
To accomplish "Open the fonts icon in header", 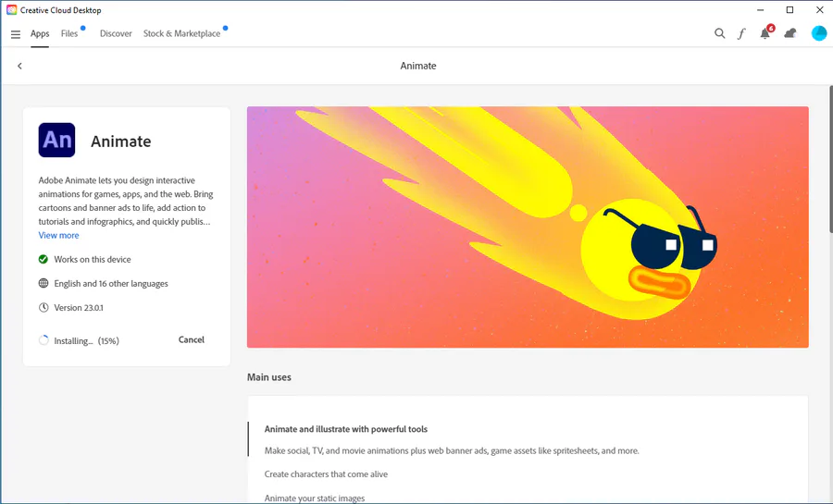I will 741,34.
